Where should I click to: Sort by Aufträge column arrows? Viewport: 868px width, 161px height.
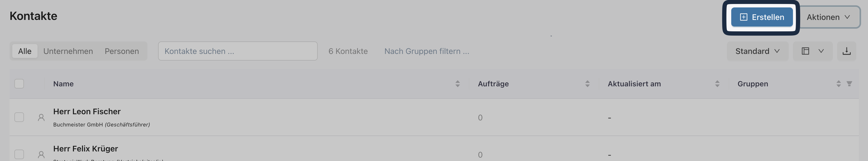point(587,84)
